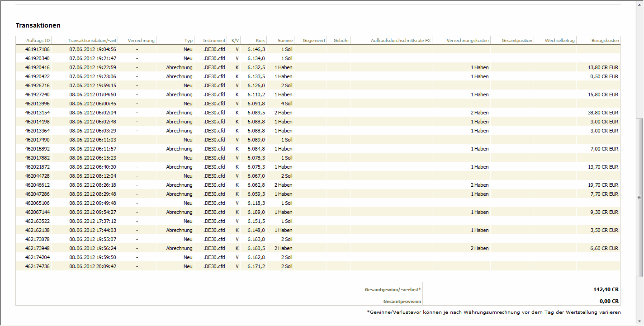This screenshot has width=644, height=326.
Task: Select last transaction row 462174736
Action: (38, 266)
